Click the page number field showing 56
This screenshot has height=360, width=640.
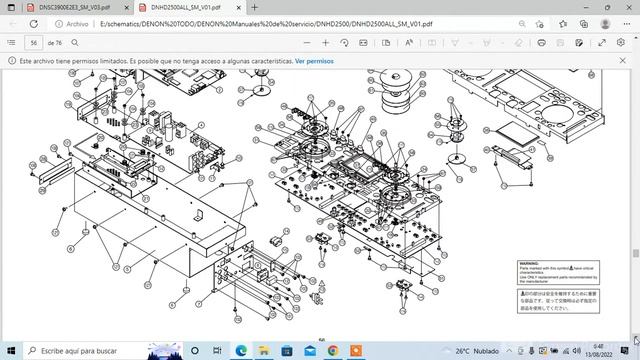33,42
